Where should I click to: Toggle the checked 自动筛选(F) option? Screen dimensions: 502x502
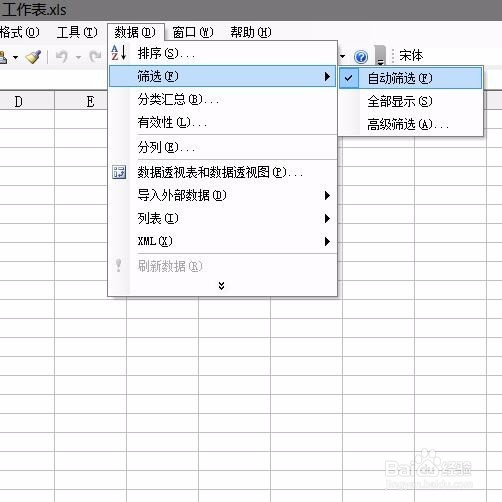coord(411,78)
